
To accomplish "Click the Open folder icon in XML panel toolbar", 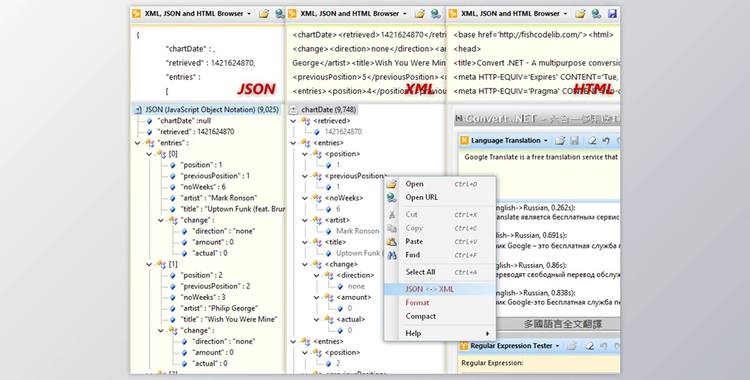I will [x=419, y=14].
